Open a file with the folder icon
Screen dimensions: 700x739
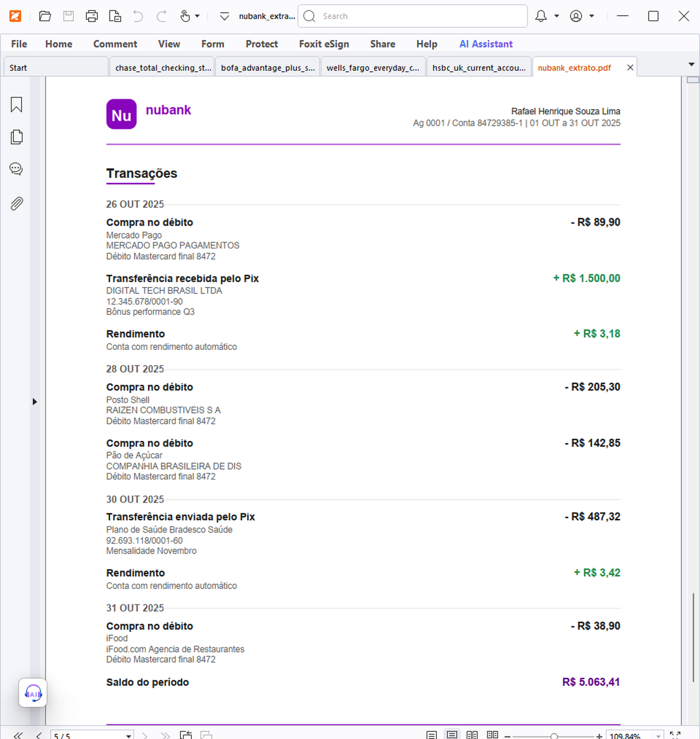click(45, 16)
